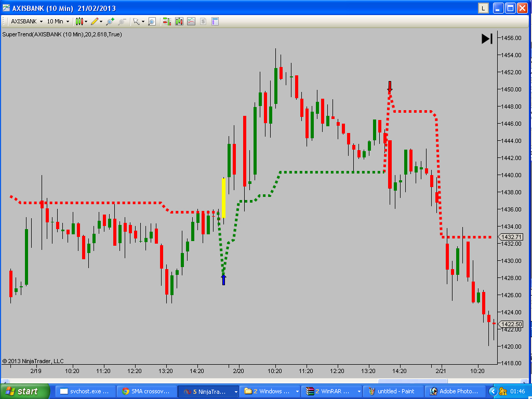Click the candlestick chart style icon
Screen dimensions: 532x399
(x=79, y=21)
